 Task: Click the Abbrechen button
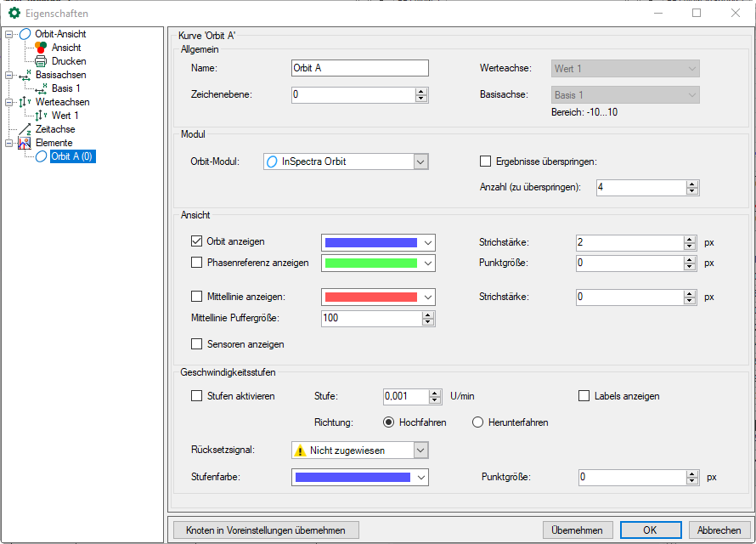[x=719, y=530]
